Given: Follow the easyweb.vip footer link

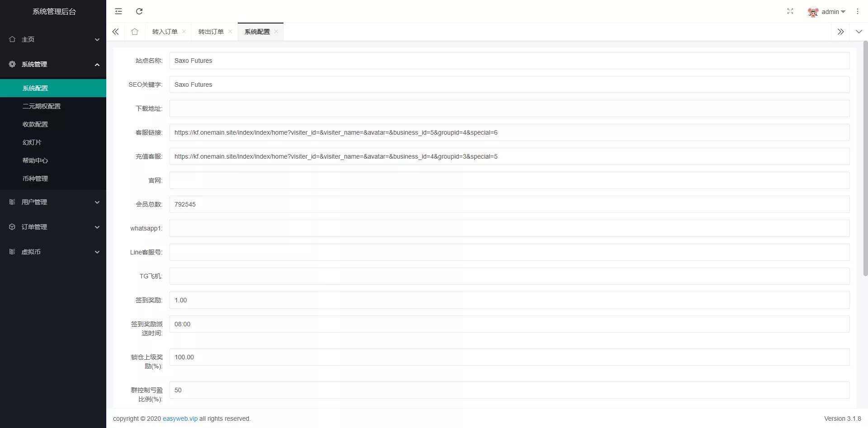Looking at the screenshot, I should [x=180, y=419].
